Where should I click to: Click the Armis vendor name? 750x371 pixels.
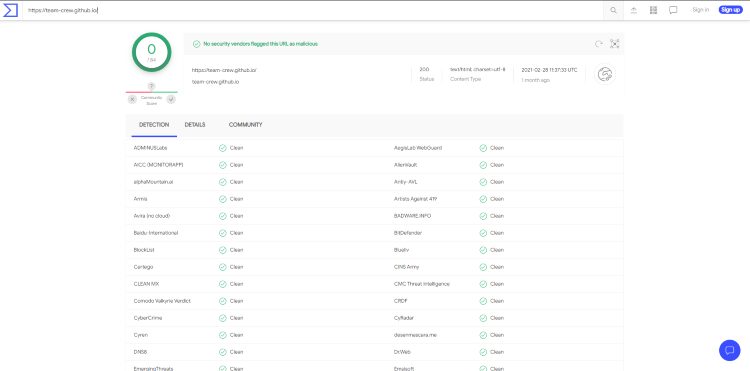pyautogui.click(x=141, y=199)
